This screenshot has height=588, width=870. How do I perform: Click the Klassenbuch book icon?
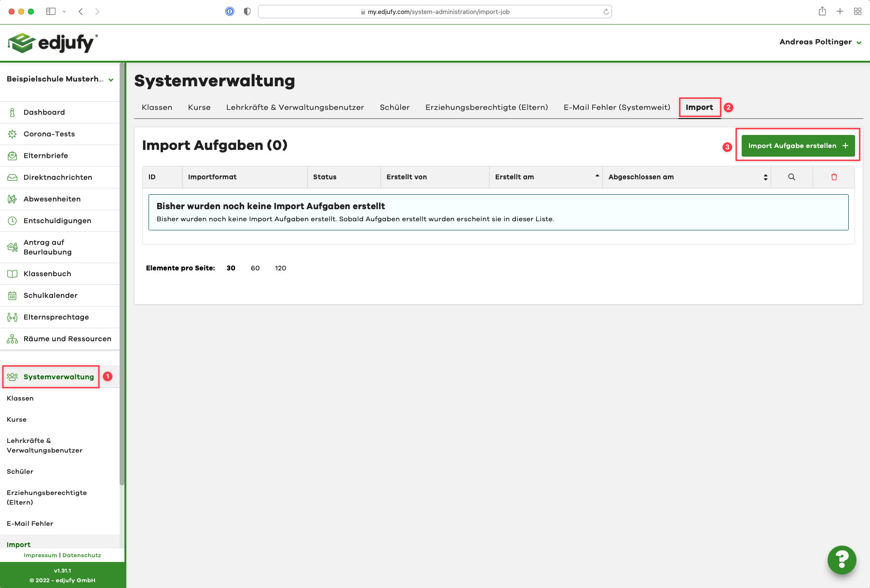pyautogui.click(x=13, y=274)
